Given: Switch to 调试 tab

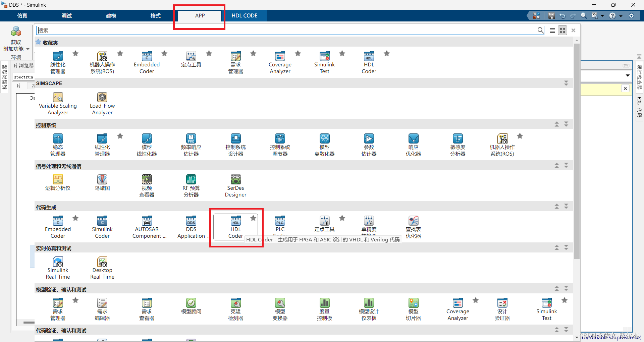Looking at the screenshot, I should pyautogui.click(x=67, y=16).
